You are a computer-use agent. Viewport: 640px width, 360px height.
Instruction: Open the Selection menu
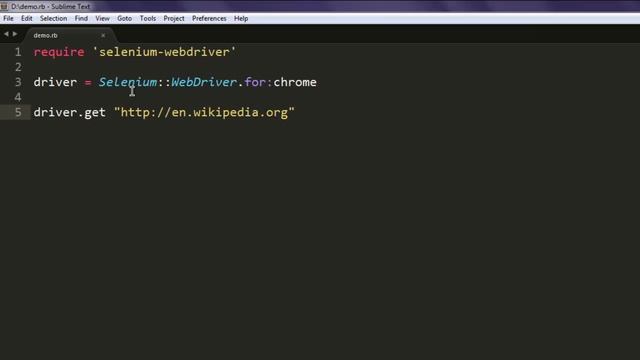pyautogui.click(x=53, y=18)
